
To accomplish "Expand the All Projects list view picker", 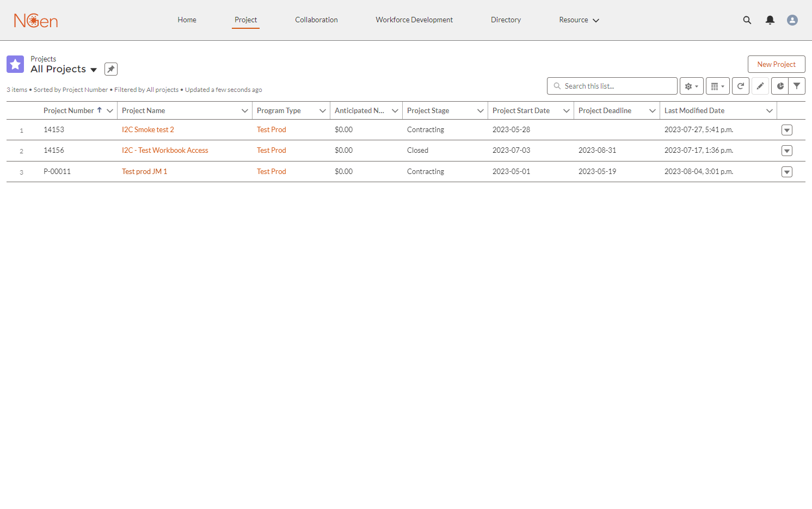I will tap(94, 70).
